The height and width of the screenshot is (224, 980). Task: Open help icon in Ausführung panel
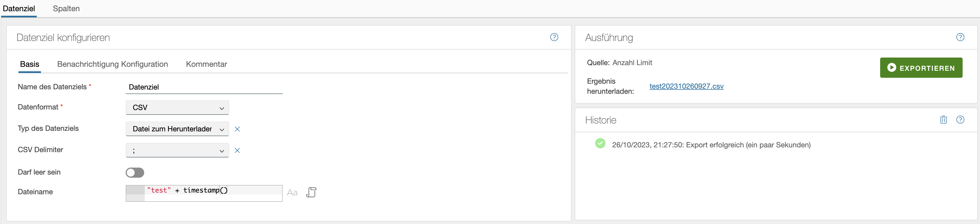point(960,37)
